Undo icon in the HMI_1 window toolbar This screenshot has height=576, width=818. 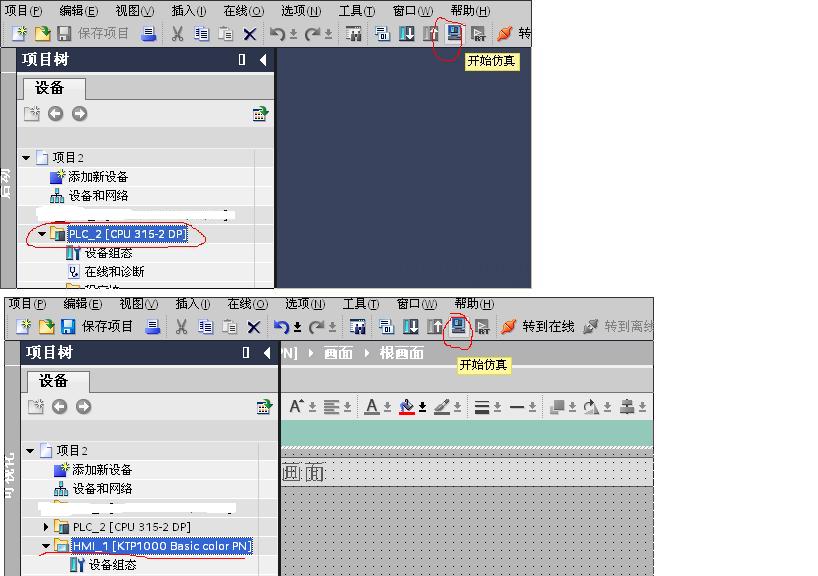(281, 327)
